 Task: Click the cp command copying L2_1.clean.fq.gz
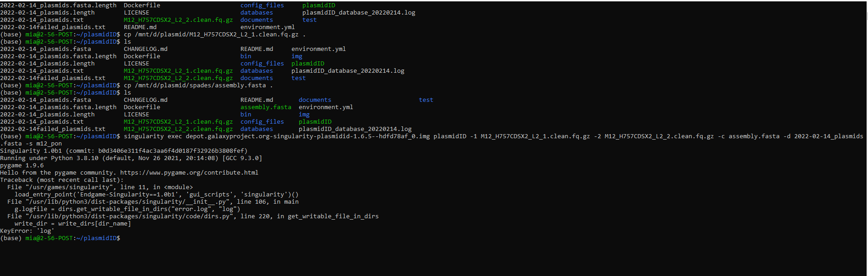(x=215, y=35)
